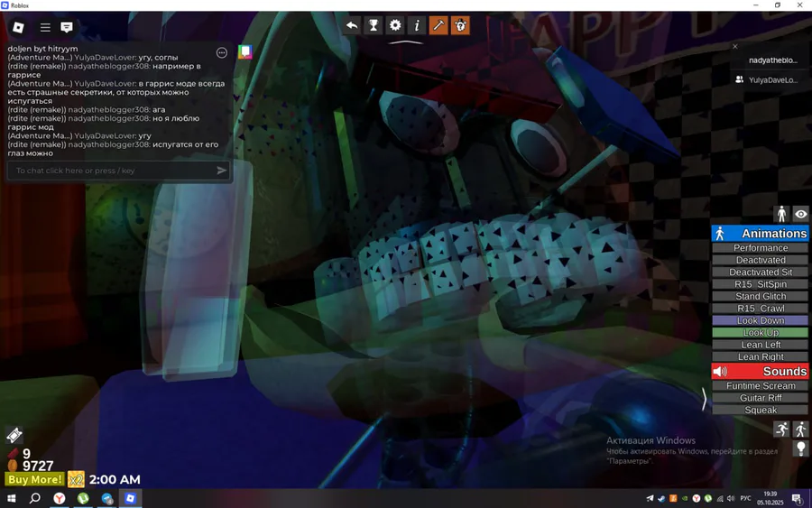Open Windows notification center
Image resolution: width=812 pixels, height=508 pixels.
pos(797,499)
